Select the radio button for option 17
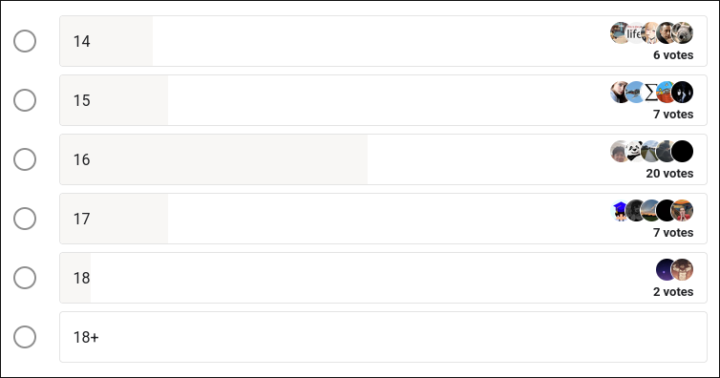The width and height of the screenshot is (720, 378). (25, 219)
